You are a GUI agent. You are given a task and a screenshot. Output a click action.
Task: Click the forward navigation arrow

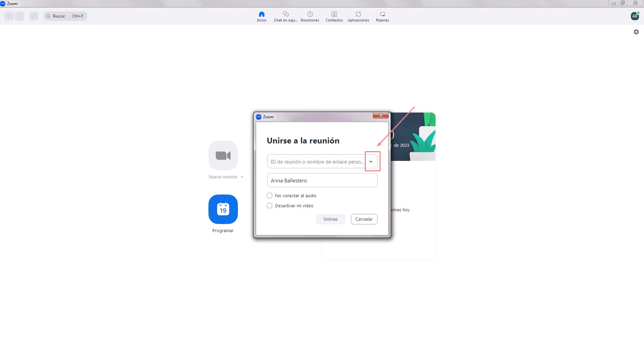(x=19, y=16)
